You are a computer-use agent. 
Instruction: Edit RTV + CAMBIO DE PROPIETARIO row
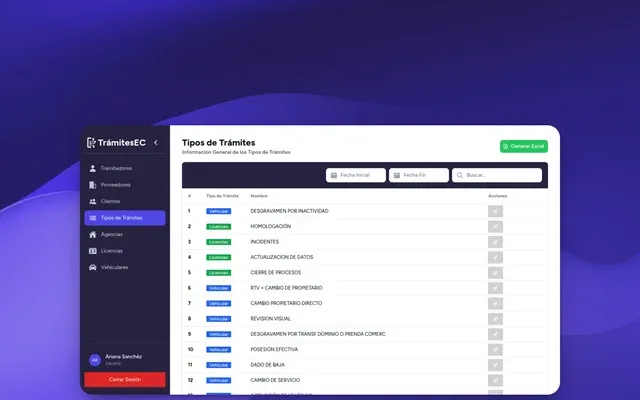(495, 288)
